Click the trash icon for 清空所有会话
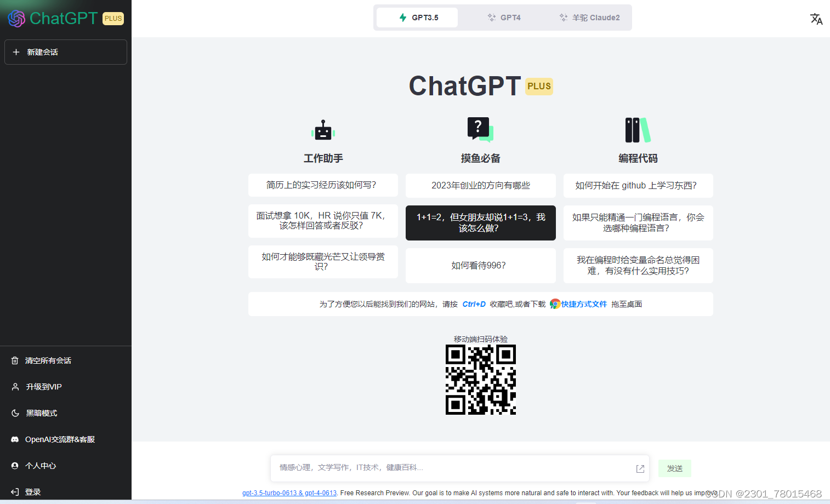The width and height of the screenshot is (830, 504). 15,360
